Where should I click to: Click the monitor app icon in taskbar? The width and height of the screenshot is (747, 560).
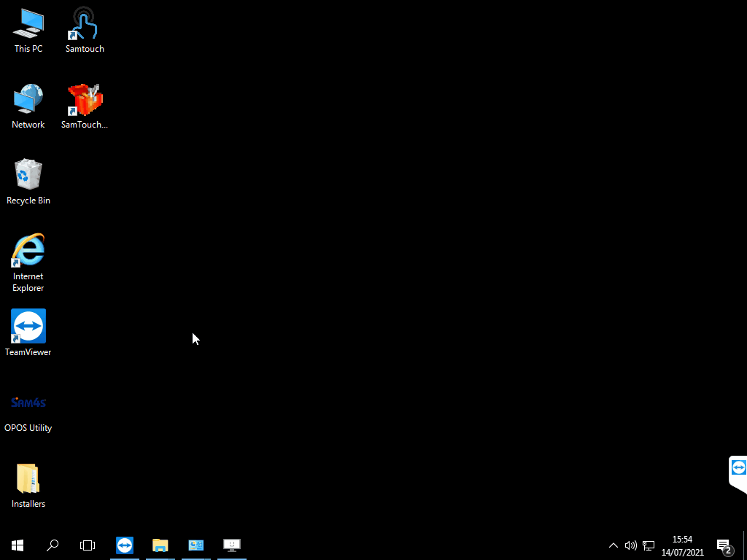pos(232,545)
